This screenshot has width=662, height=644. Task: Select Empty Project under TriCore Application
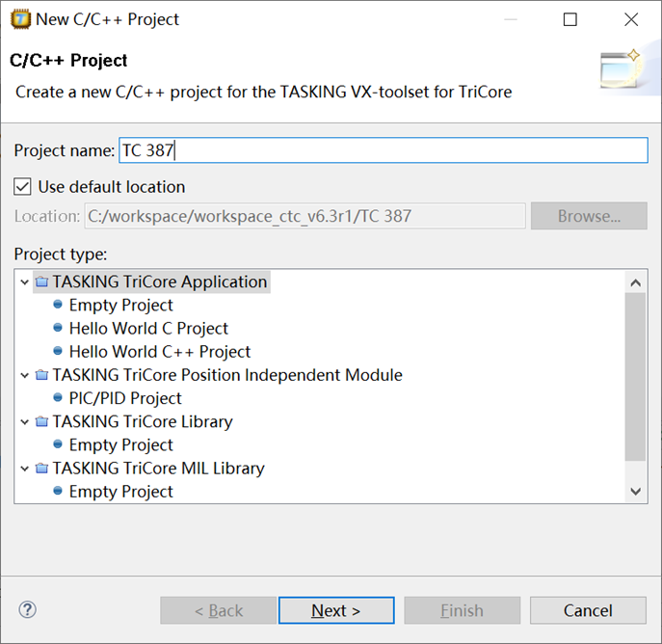tap(120, 306)
